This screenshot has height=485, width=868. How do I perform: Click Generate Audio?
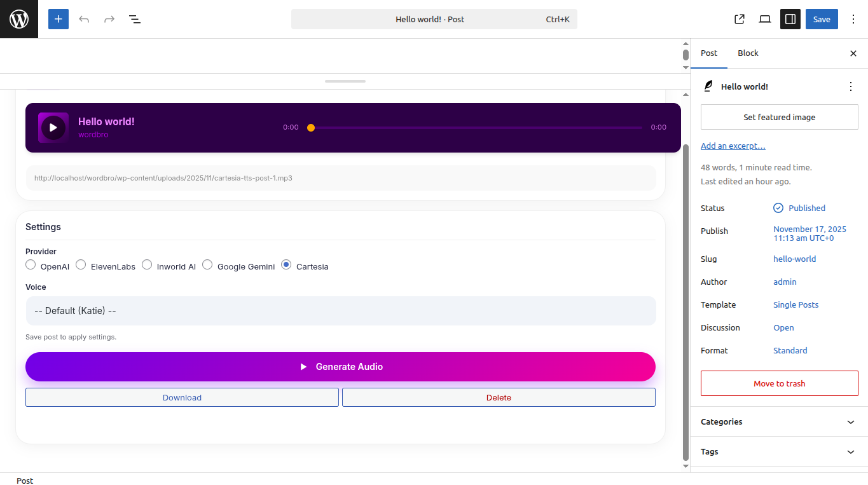(340, 367)
